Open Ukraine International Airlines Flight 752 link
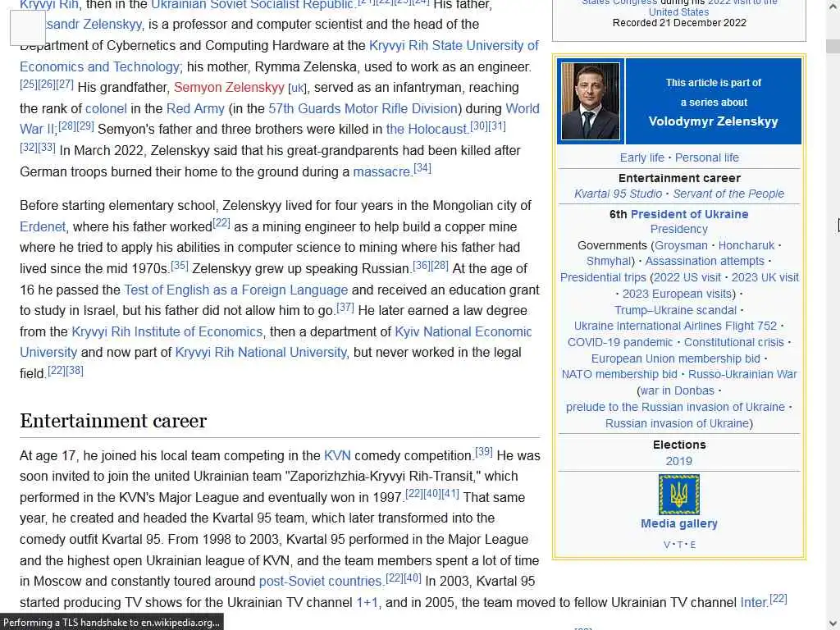The width and height of the screenshot is (840, 630). click(675, 326)
